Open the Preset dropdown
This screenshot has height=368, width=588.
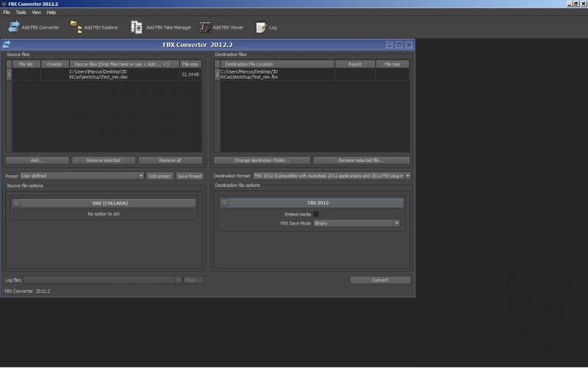pos(82,176)
